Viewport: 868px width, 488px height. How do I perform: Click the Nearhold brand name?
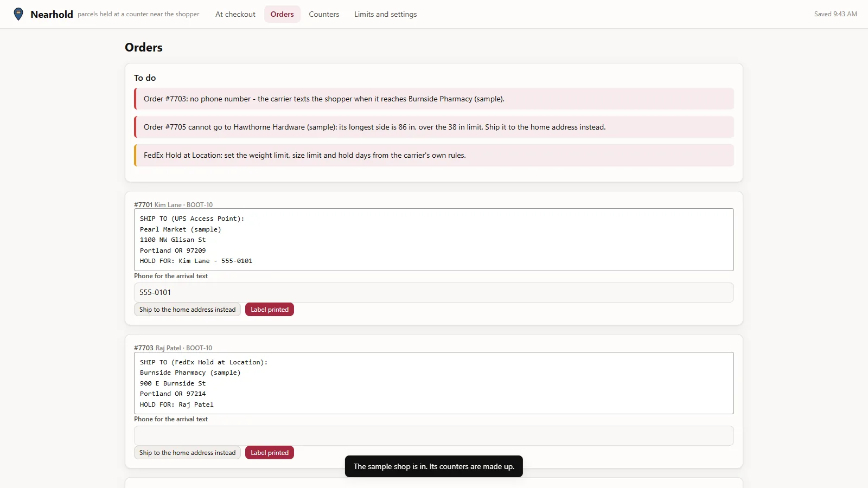(52, 14)
